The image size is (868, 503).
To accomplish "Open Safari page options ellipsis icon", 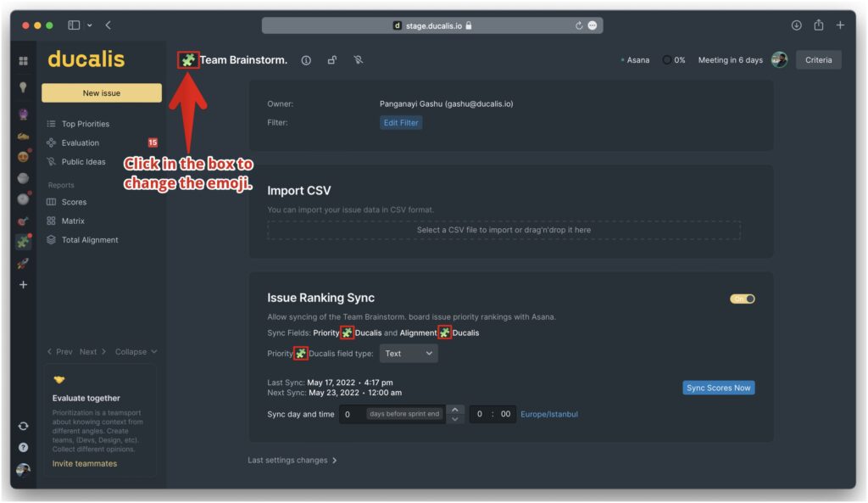I will [593, 25].
